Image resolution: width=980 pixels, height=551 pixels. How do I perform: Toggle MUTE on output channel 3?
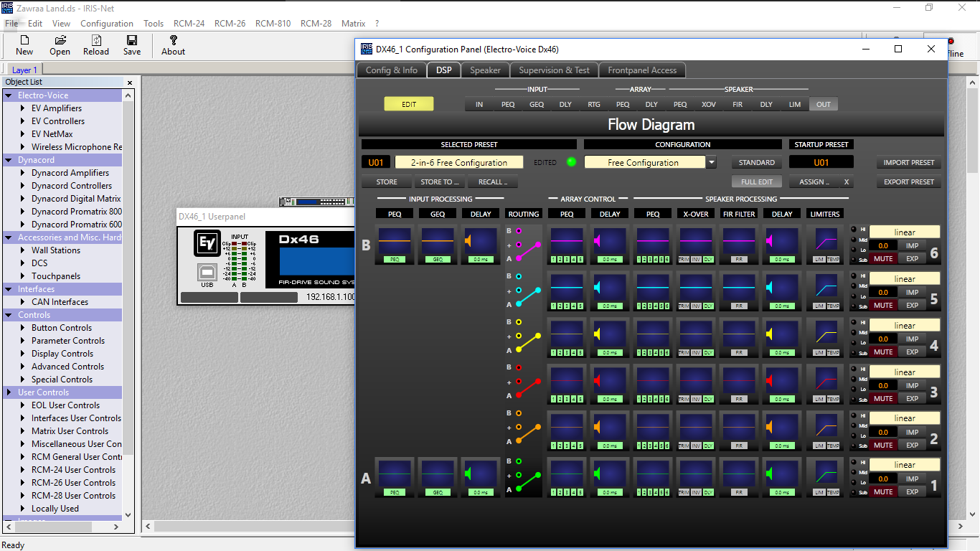(x=883, y=398)
